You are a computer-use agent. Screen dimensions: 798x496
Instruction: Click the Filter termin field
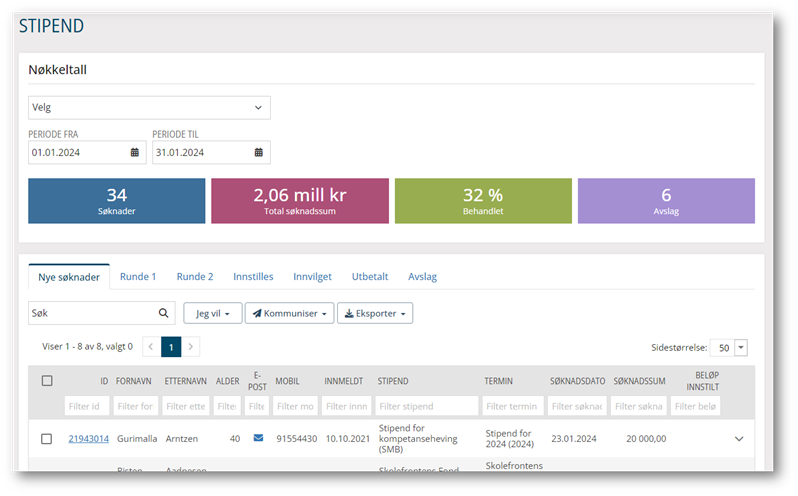[513, 406]
